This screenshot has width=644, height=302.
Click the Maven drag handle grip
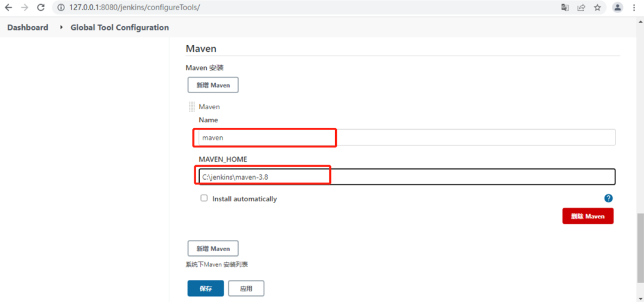click(192, 107)
